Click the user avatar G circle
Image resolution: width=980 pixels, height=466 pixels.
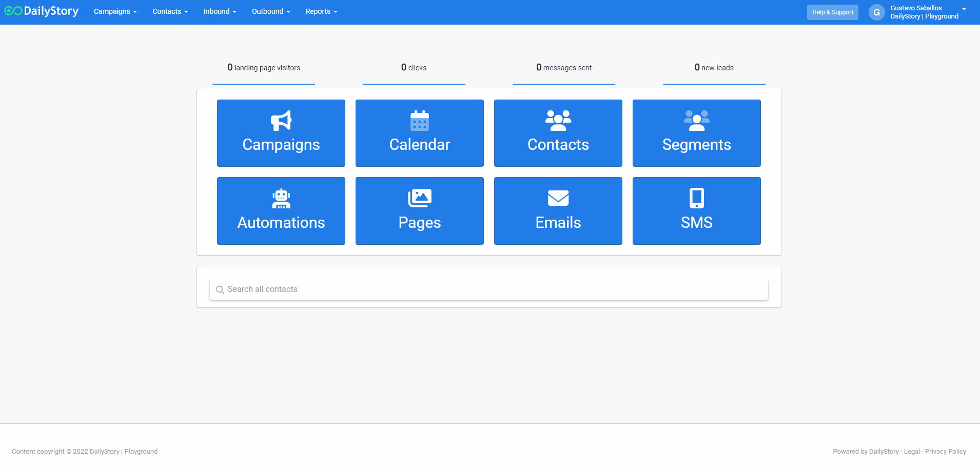tap(876, 12)
